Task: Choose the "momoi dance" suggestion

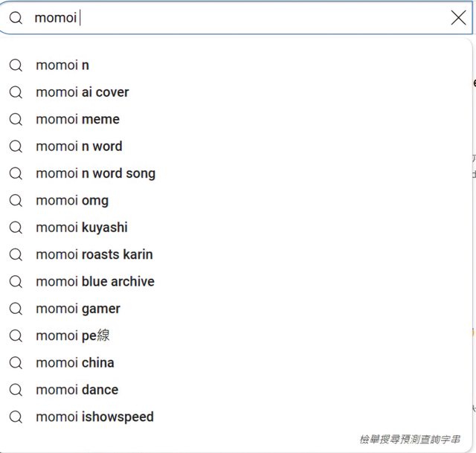Action: 236,390
